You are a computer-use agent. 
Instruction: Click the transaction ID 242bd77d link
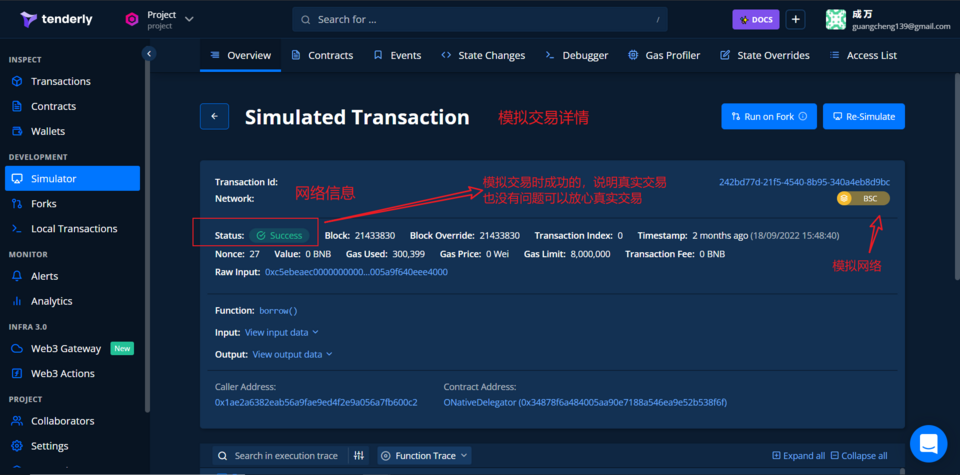[x=804, y=182]
